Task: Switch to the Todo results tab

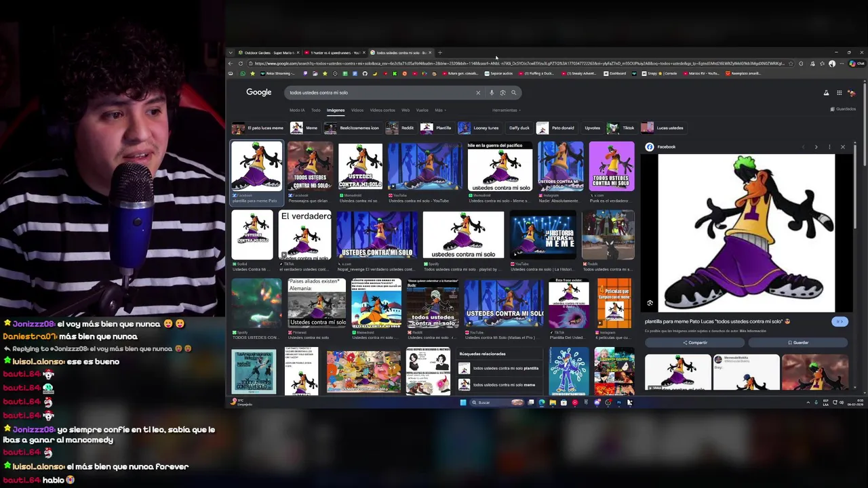Action: (315, 110)
